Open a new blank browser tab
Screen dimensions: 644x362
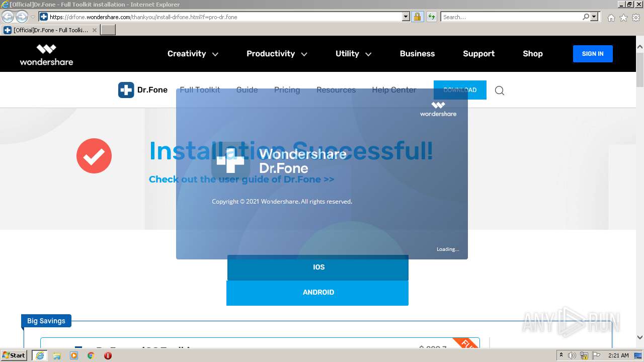coord(108,30)
